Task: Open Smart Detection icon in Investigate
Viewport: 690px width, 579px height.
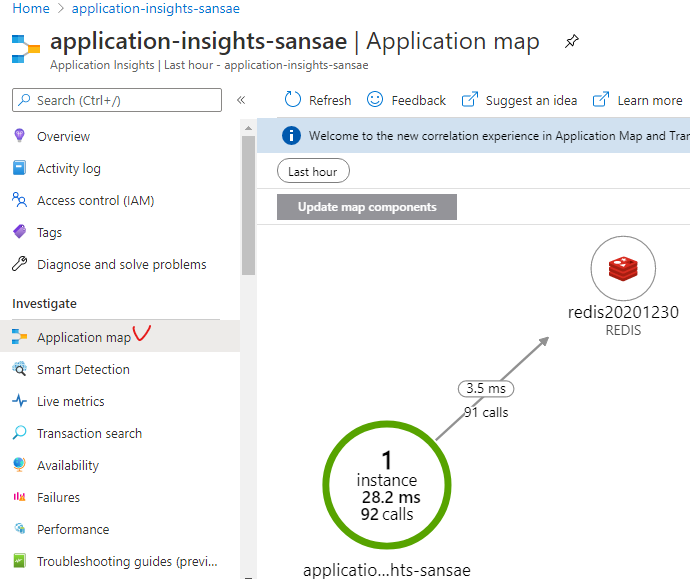Action: tap(19, 370)
